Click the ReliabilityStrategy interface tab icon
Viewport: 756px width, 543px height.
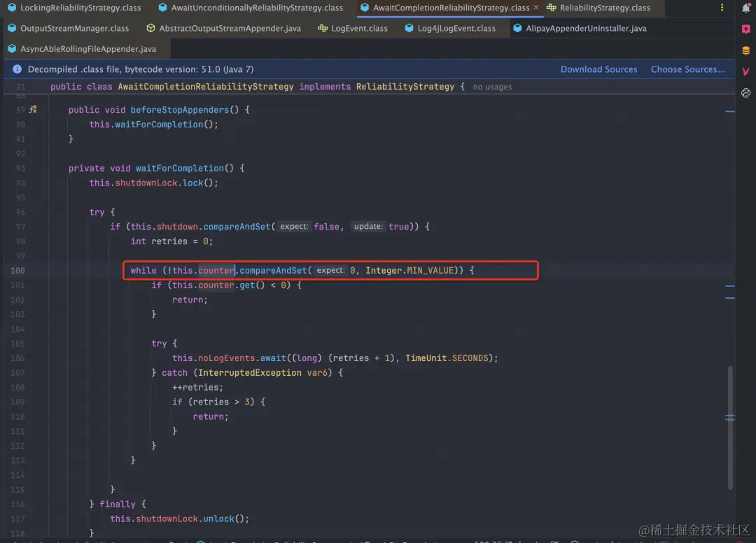[x=551, y=8]
